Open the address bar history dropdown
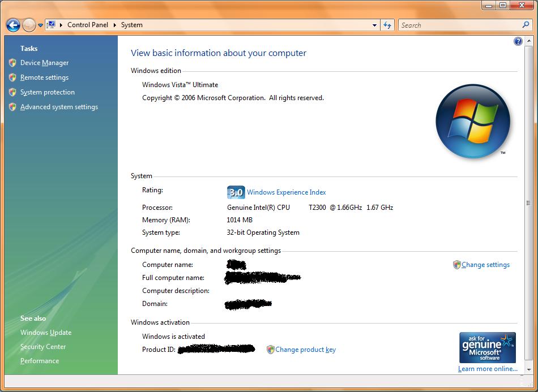 pos(374,25)
